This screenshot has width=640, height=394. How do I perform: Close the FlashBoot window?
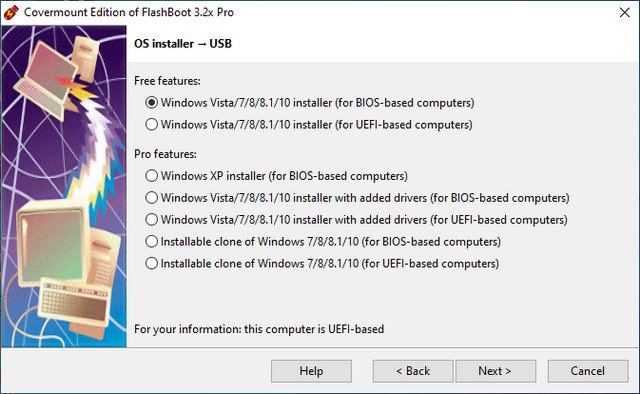[x=624, y=13]
